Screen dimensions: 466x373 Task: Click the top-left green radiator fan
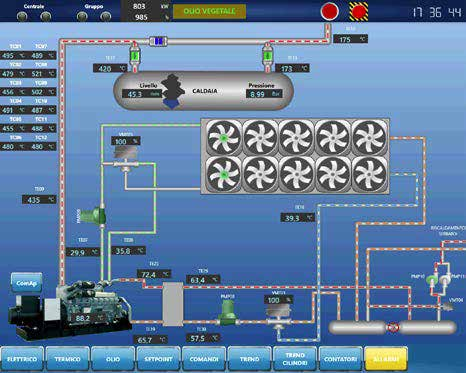tap(224, 137)
